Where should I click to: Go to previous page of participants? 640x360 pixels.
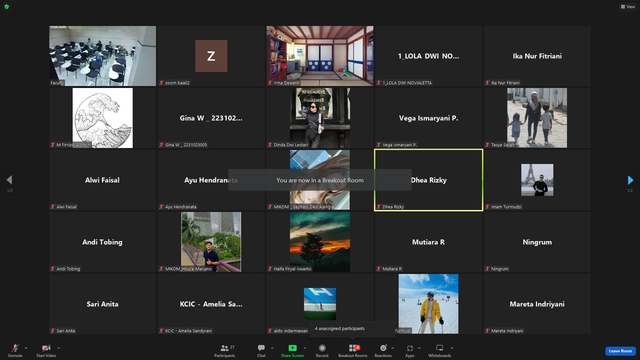click(x=9, y=180)
